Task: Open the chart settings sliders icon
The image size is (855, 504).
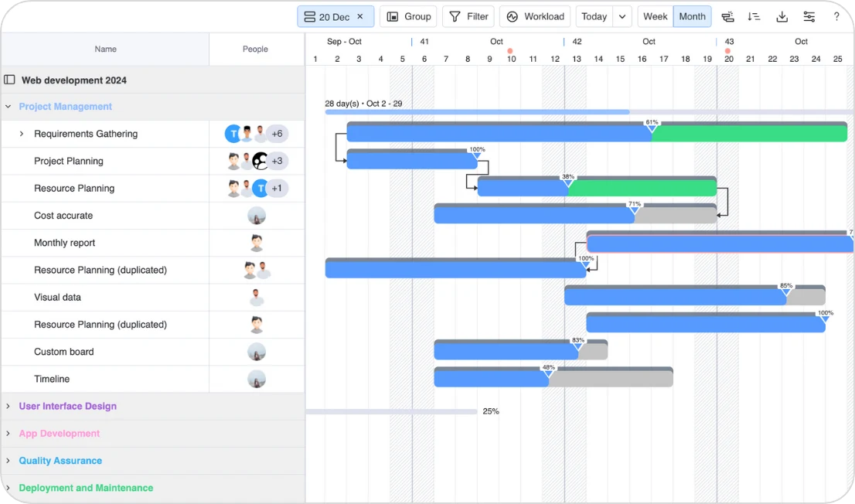Action: click(x=809, y=15)
